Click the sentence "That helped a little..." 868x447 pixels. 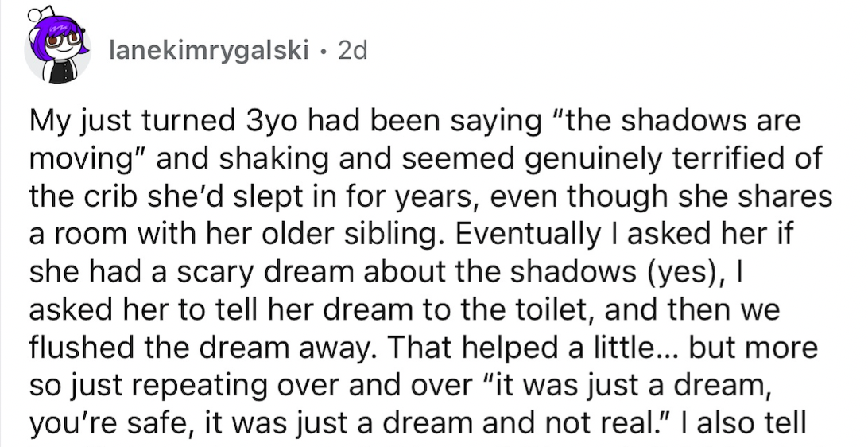point(529,348)
